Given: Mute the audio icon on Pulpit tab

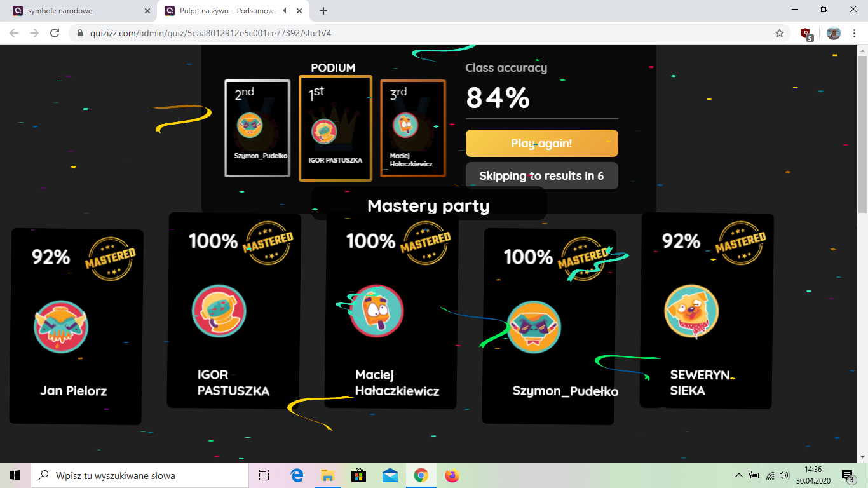Looking at the screenshot, I should (287, 11).
